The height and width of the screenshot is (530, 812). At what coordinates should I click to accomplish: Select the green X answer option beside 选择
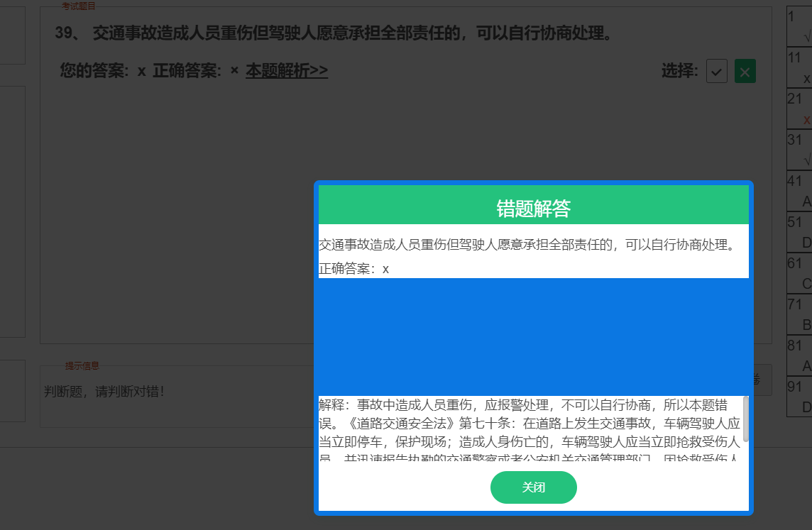click(745, 71)
